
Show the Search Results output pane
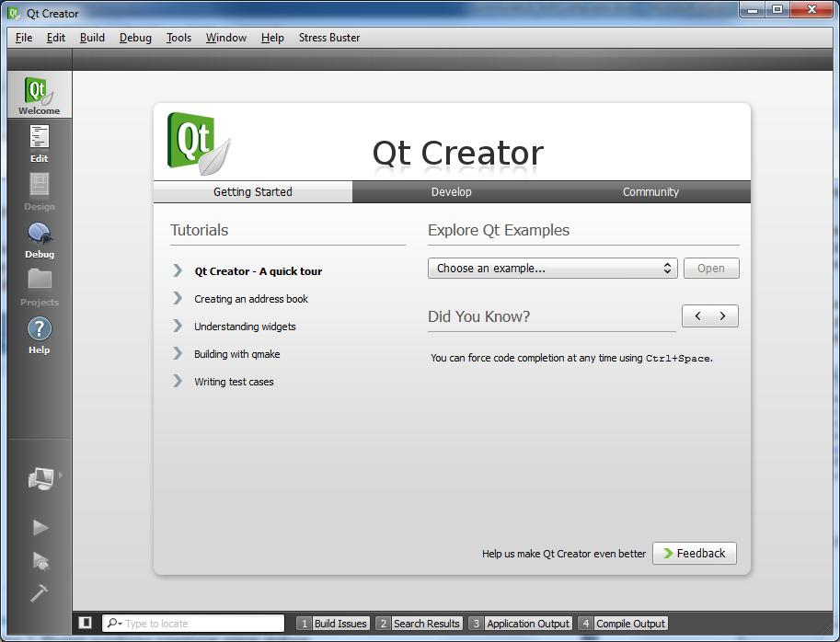point(420,624)
